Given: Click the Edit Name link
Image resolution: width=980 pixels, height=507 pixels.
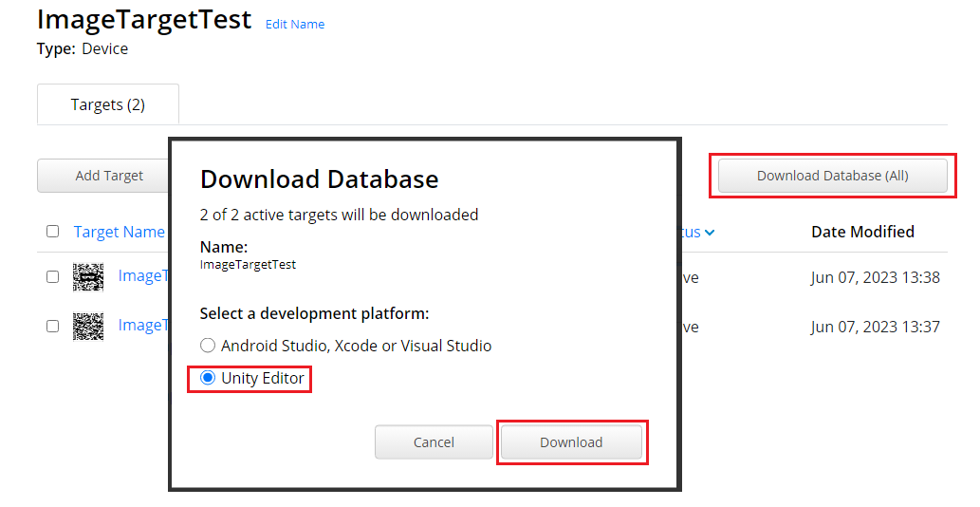Looking at the screenshot, I should point(295,25).
